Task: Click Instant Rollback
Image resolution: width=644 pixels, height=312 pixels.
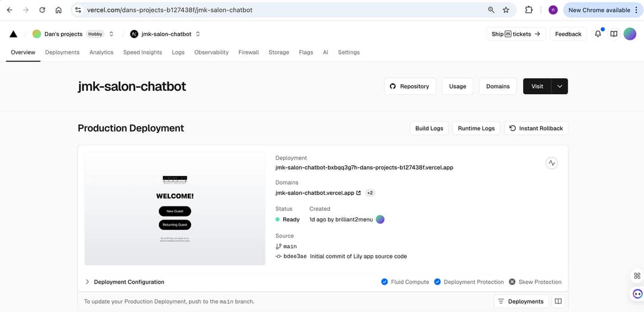Action: 537,128
